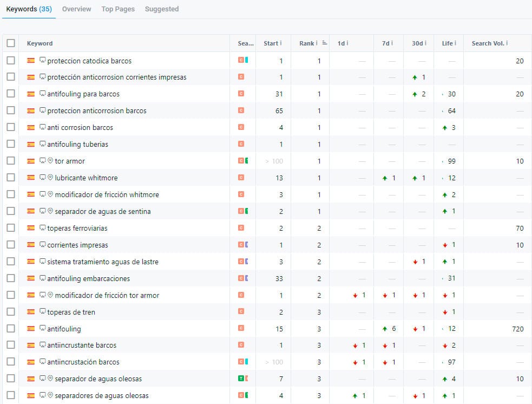Screen dimensions: 532x404
Task: Sort by the Start column header
Action: [271, 43]
